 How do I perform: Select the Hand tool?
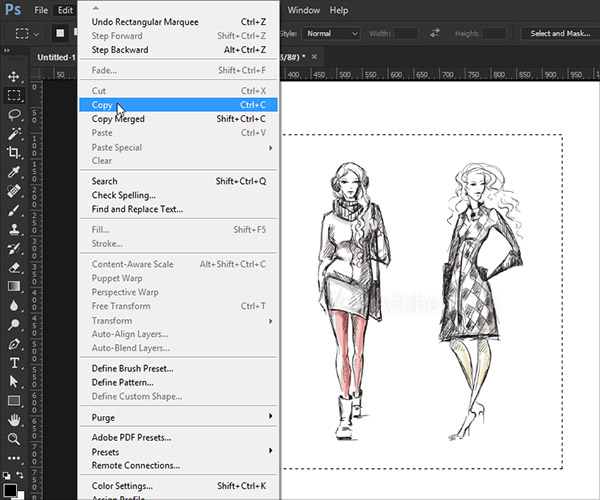point(14,419)
